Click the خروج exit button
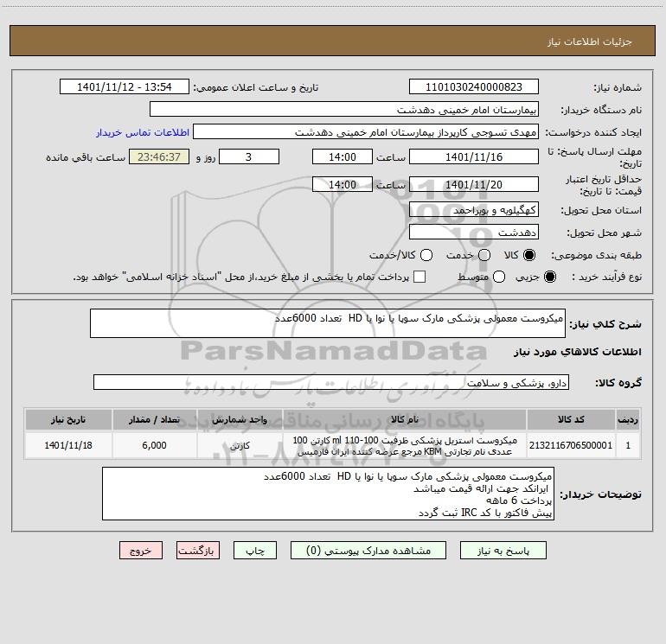Image resolution: width=666 pixels, height=644 pixels. 141,551
